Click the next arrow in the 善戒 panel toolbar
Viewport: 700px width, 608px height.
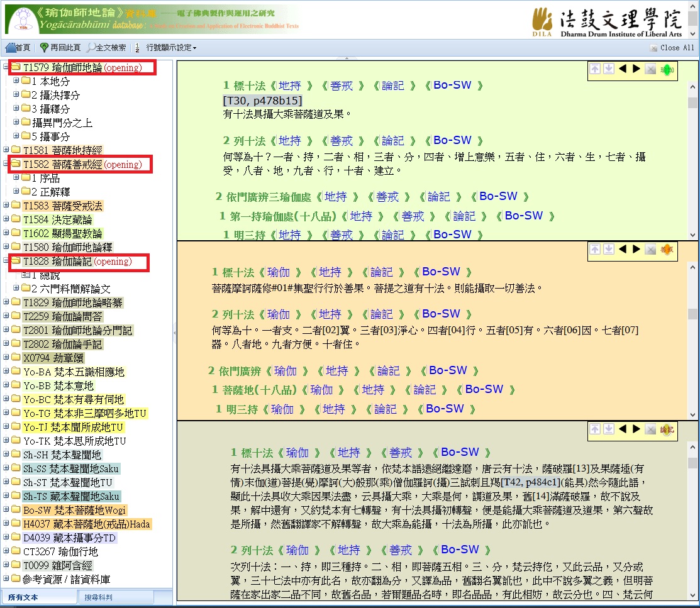pos(636,250)
